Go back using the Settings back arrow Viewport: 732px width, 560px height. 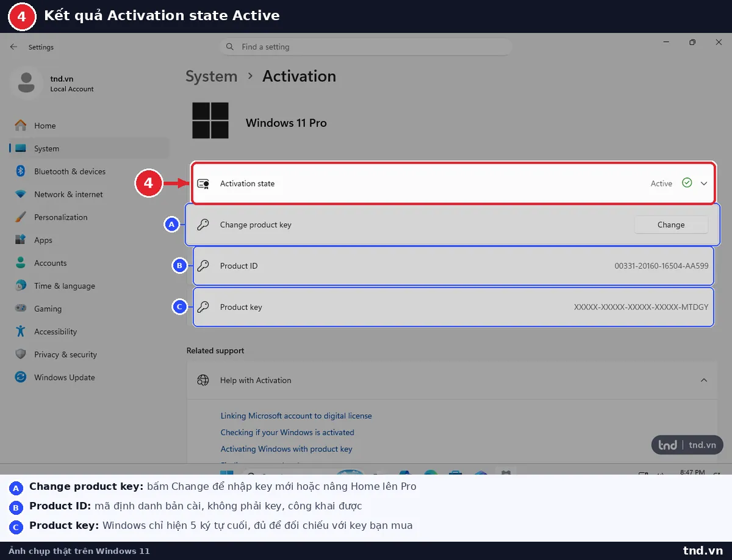(13, 47)
